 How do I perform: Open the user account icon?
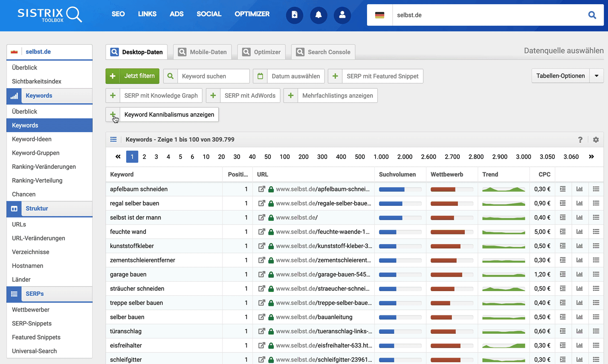342,15
